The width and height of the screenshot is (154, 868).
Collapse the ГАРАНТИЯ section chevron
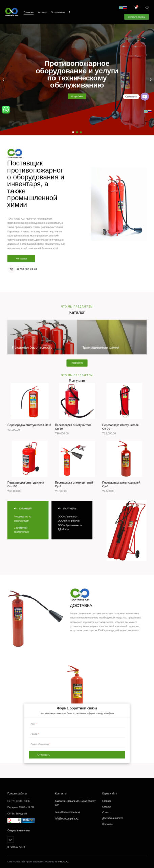[15, 508]
